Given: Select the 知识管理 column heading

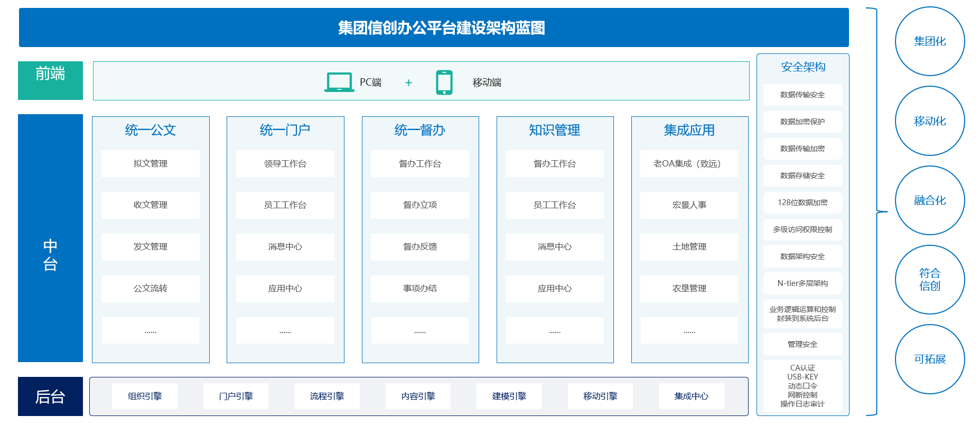Looking at the screenshot, I should pos(555,130).
